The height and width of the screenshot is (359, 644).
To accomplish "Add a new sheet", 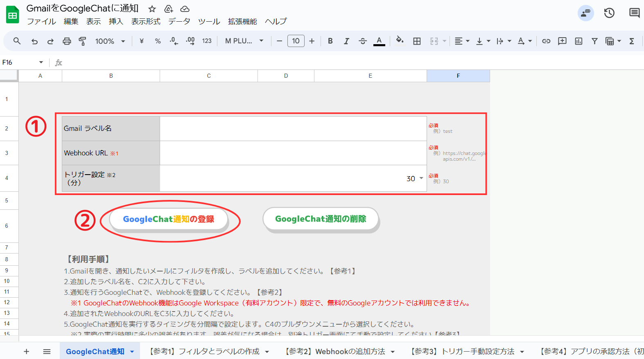I will pyautogui.click(x=26, y=351).
